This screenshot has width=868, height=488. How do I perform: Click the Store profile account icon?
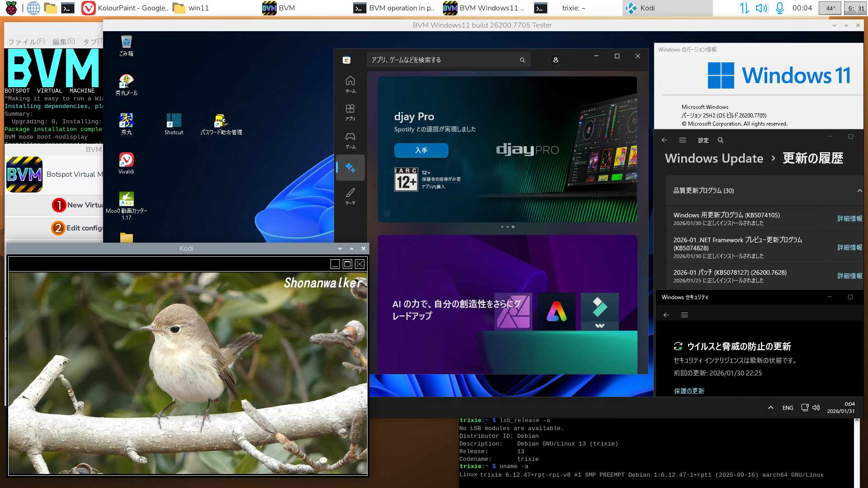tap(556, 60)
